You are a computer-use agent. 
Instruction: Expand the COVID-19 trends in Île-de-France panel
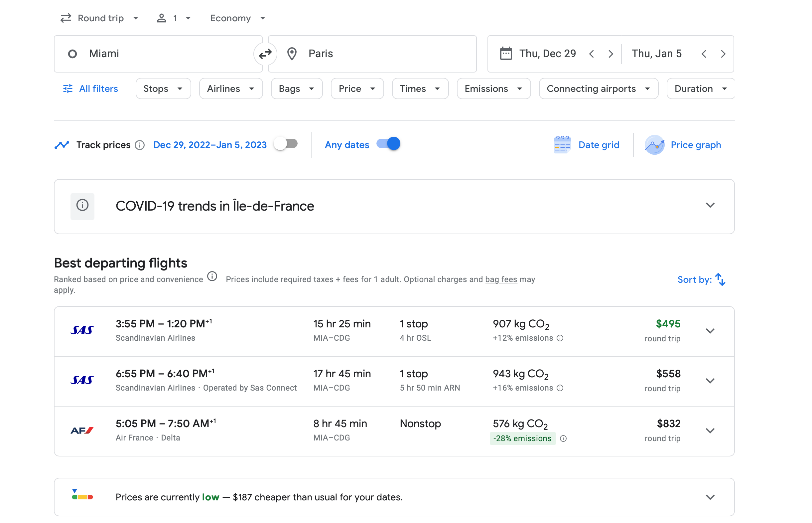click(x=710, y=205)
